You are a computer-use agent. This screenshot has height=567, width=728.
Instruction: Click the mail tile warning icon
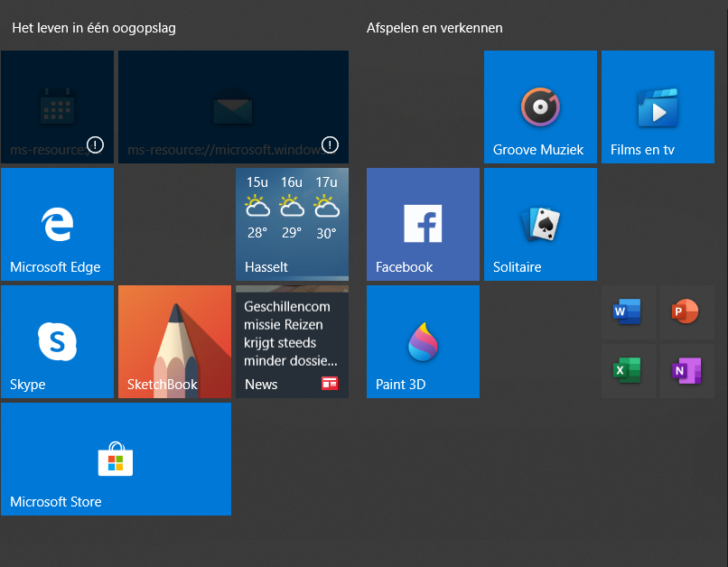(330, 144)
